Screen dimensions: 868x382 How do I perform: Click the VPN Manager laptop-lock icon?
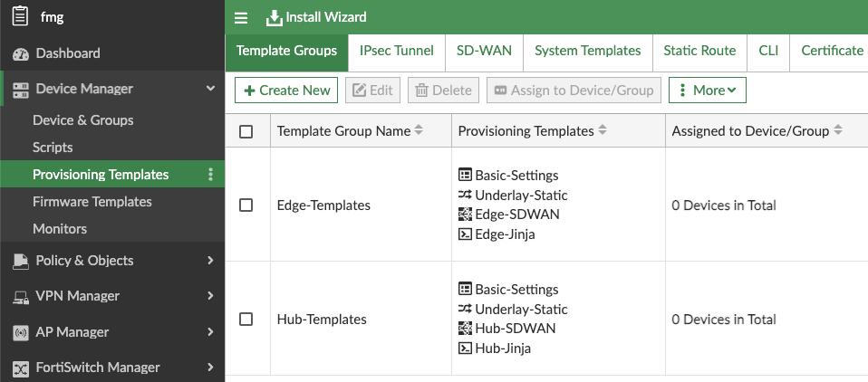tap(21, 298)
